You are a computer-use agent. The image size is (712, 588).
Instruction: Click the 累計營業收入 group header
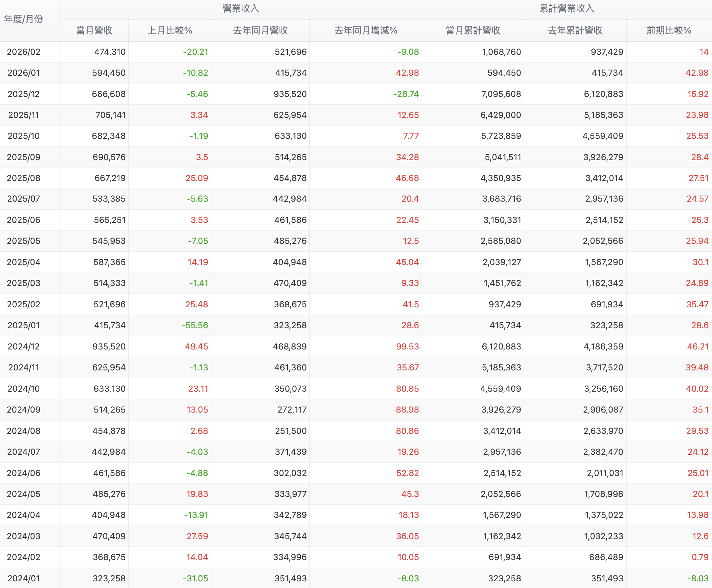[567, 8]
